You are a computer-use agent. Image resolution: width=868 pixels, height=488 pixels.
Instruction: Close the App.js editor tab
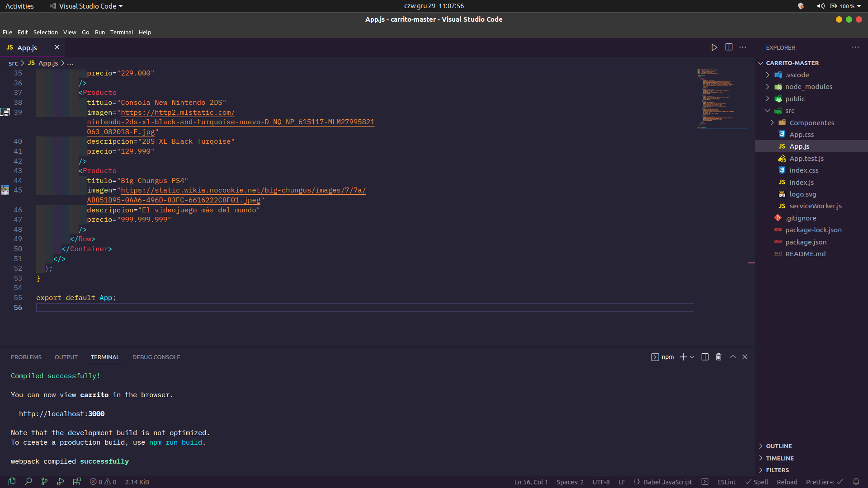point(57,47)
